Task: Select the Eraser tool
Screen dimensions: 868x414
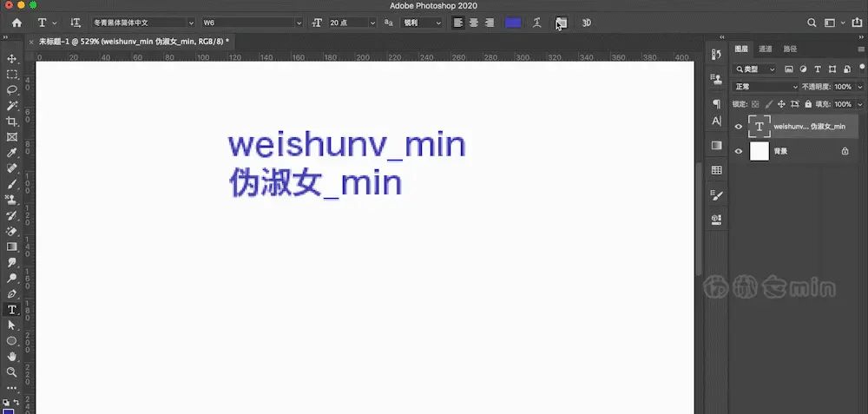Action: click(11, 231)
